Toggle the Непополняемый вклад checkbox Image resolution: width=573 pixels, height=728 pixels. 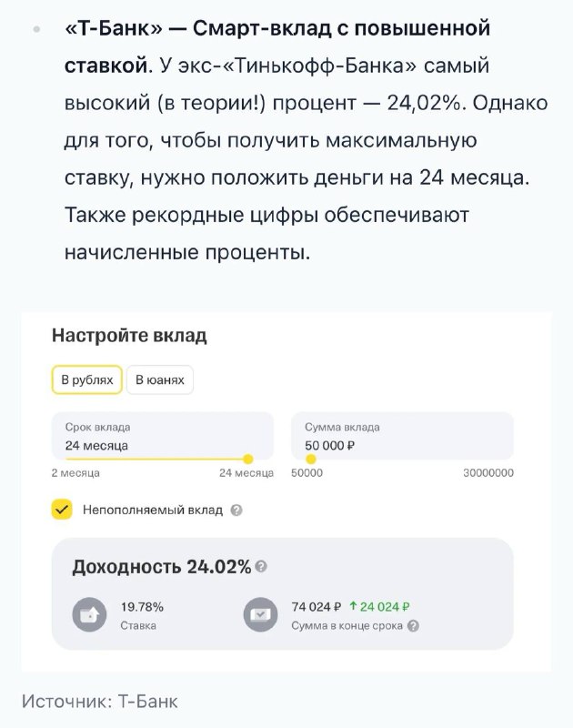click(x=62, y=510)
